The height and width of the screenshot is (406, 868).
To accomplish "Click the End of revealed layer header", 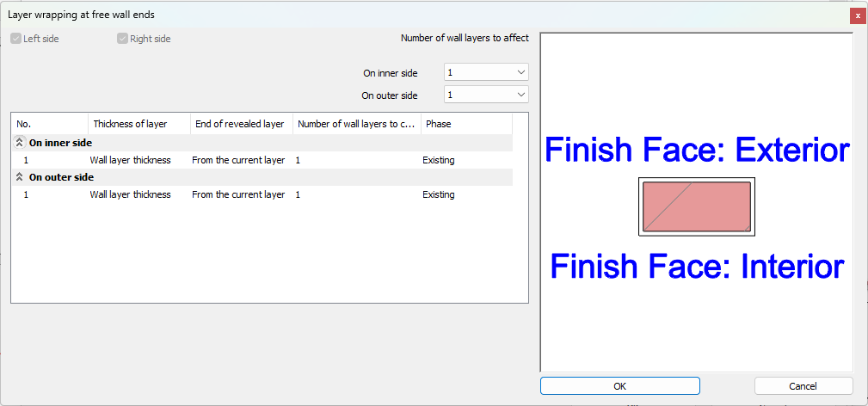I will click(241, 124).
